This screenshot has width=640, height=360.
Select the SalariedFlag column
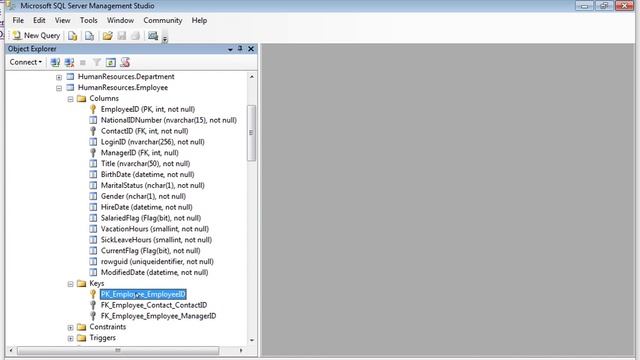coord(151,218)
